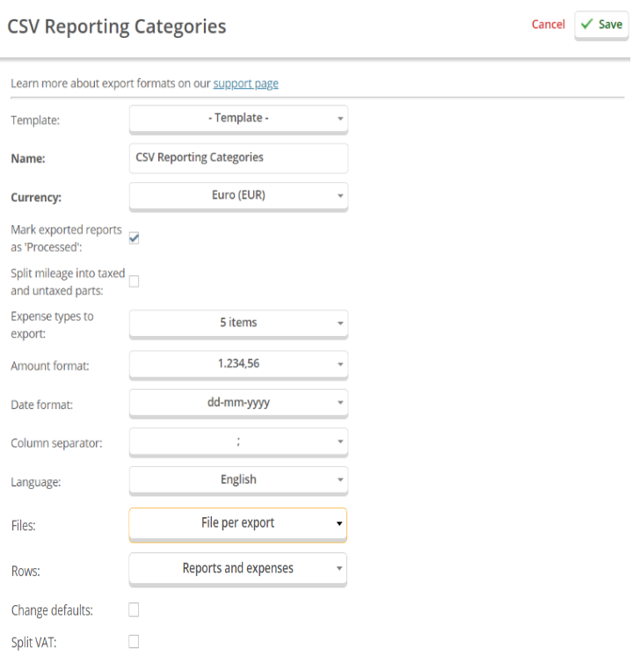Open the support page link
This screenshot has width=633, height=672.
[x=245, y=84]
